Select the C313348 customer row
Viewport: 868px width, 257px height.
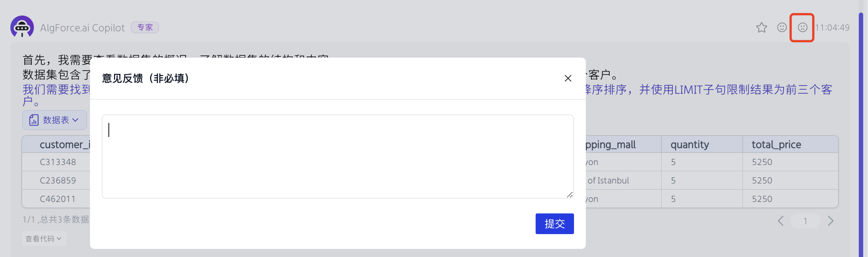click(x=58, y=162)
